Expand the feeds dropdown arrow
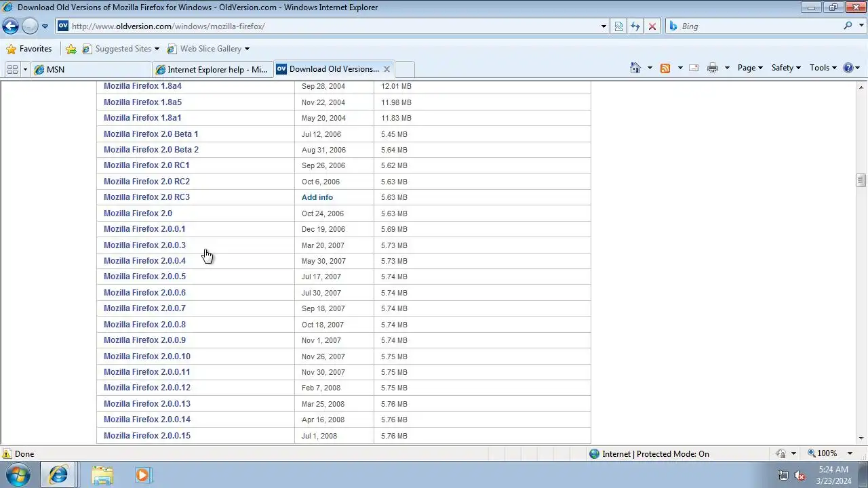 coord(680,68)
